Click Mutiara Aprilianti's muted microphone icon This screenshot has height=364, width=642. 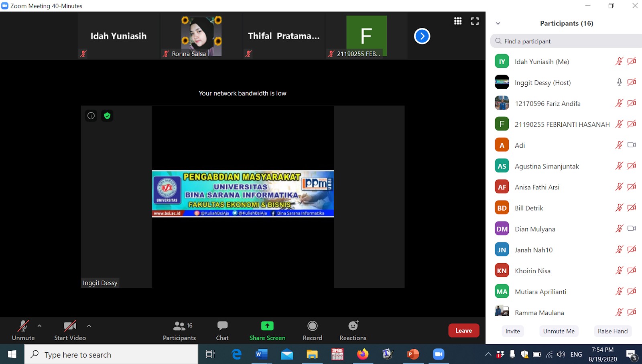pyautogui.click(x=619, y=291)
